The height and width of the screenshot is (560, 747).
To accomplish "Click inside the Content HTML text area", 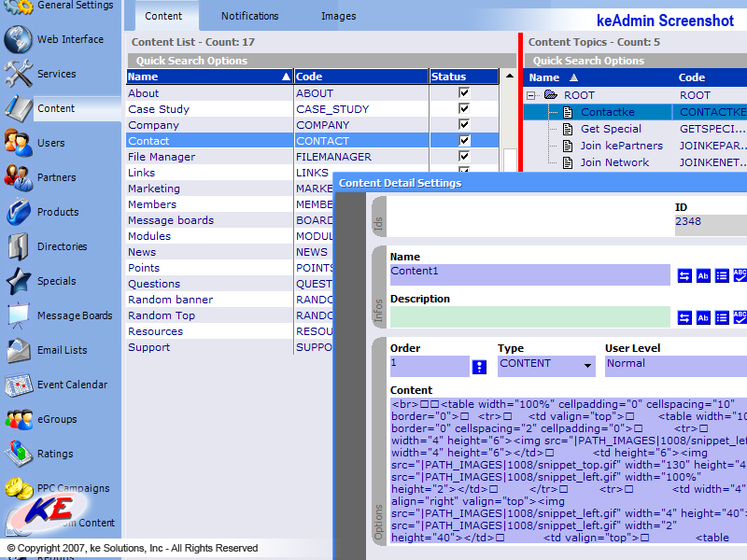I will [569, 470].
